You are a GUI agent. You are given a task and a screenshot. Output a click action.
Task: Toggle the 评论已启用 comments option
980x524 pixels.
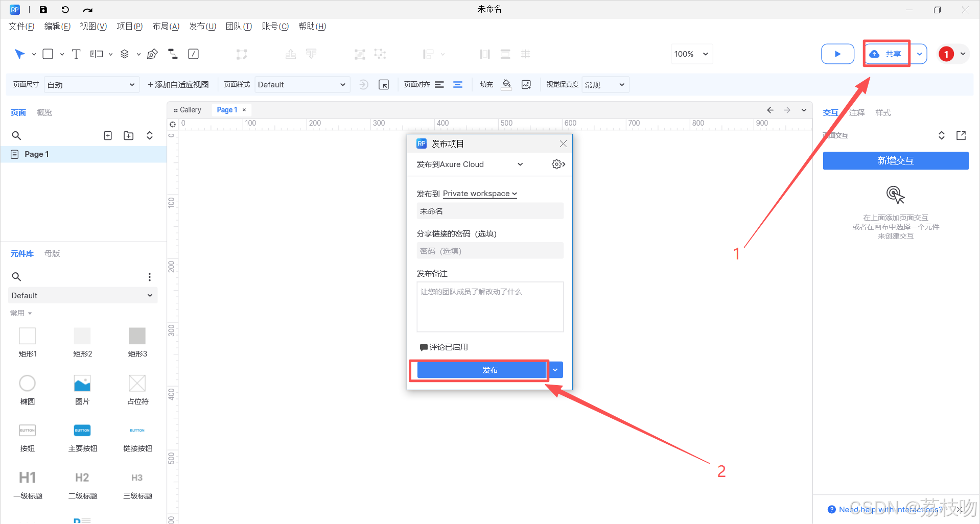444,347
